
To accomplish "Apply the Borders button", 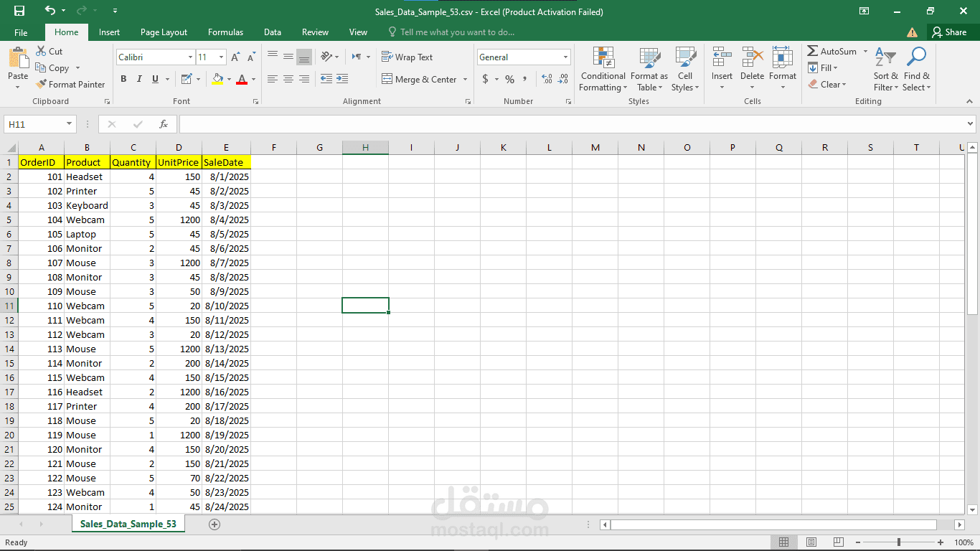I will [x=187, y=79].
